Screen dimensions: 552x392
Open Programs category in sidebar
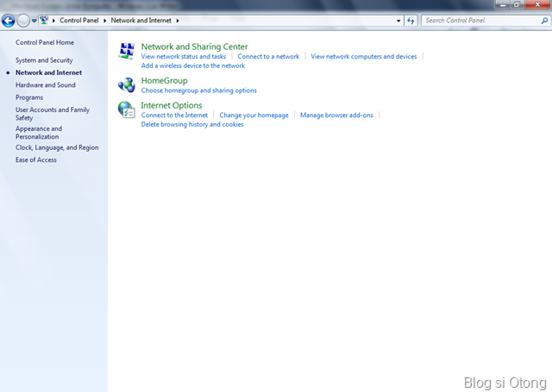[x=29, y=97]
